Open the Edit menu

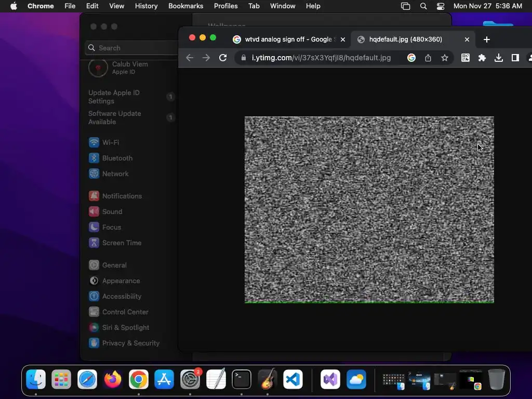coord(92,6)
